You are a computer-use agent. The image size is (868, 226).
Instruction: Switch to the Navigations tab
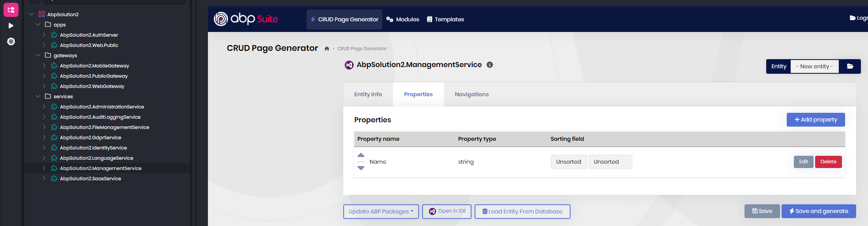(471, 94)
